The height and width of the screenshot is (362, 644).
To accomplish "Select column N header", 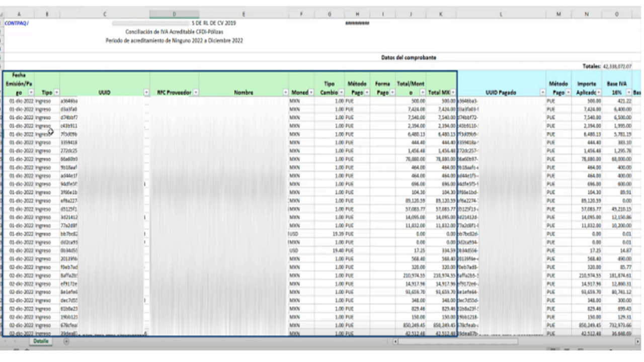I will coord(587,15).
